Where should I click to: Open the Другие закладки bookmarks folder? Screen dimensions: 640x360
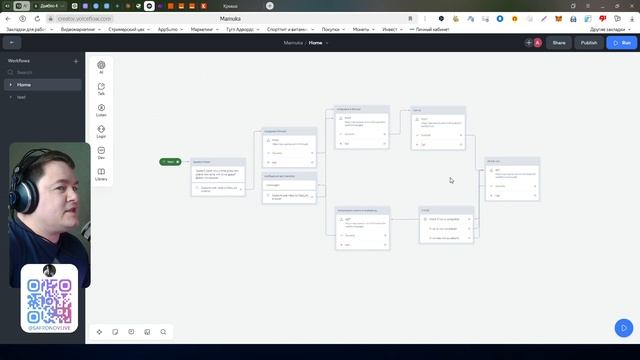point(610,29)
